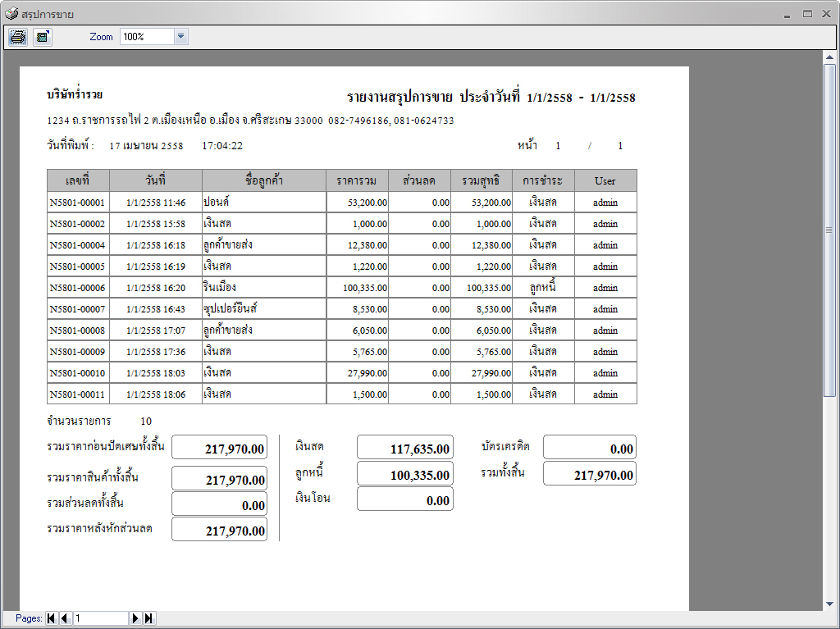Click the vertical scrollbar thumb
This screenshot has width=840, height=629.
[x=829, y=230]
